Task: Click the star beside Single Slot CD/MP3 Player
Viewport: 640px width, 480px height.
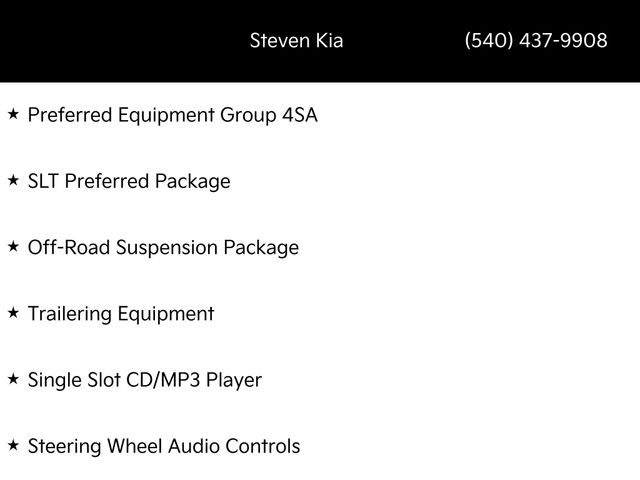Action: tap(13, 379)
